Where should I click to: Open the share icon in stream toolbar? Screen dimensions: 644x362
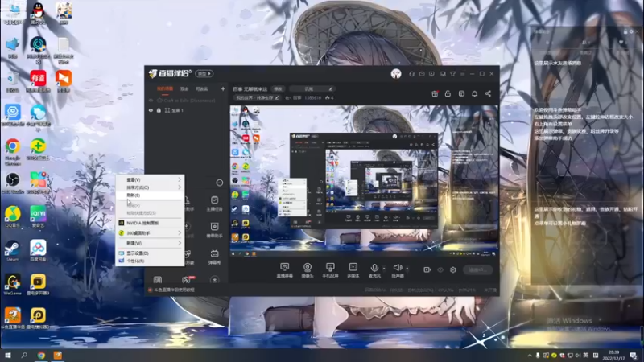pos(488,93)
